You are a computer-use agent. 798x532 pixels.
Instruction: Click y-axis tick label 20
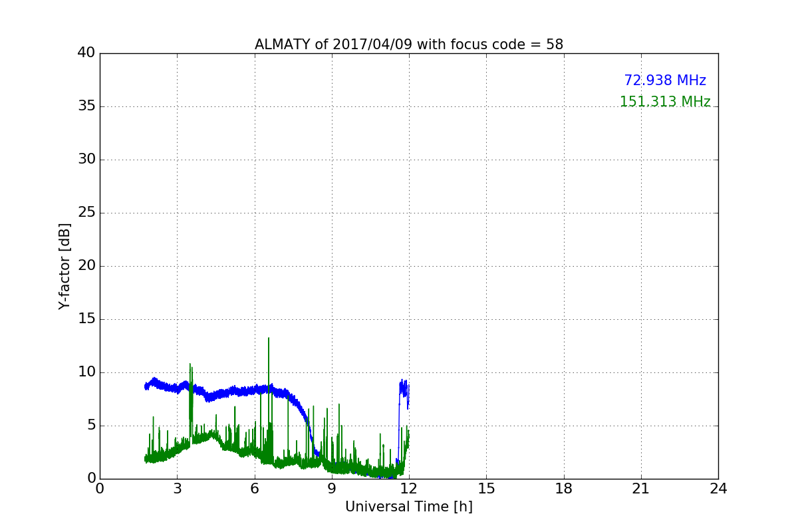[86, 266]
